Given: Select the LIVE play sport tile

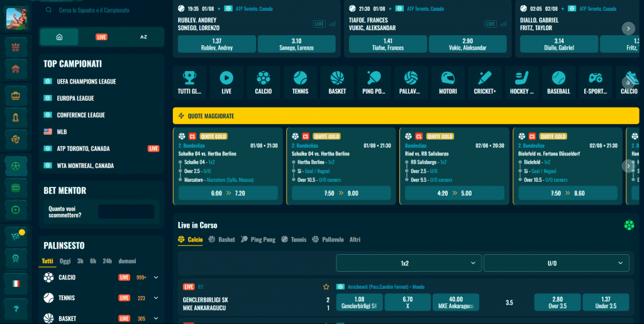Looking at the screenshot, I should (x=226, y=82).
